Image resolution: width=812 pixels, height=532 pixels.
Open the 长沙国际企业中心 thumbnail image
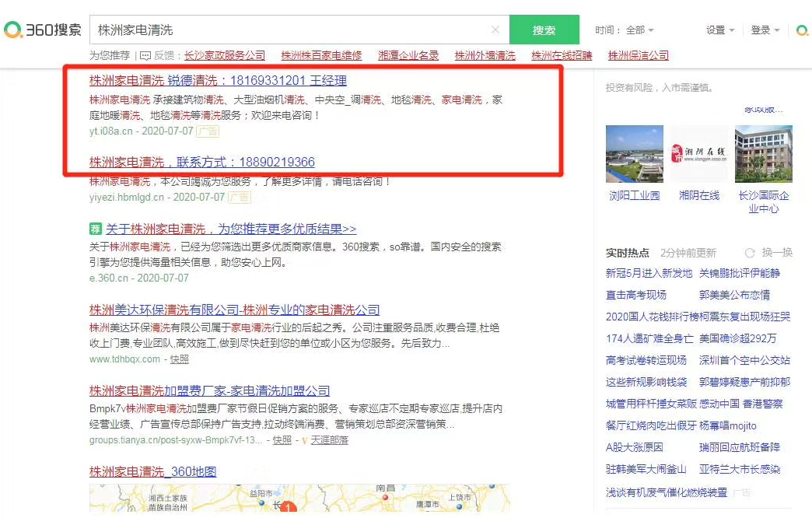tap(763, 154)
